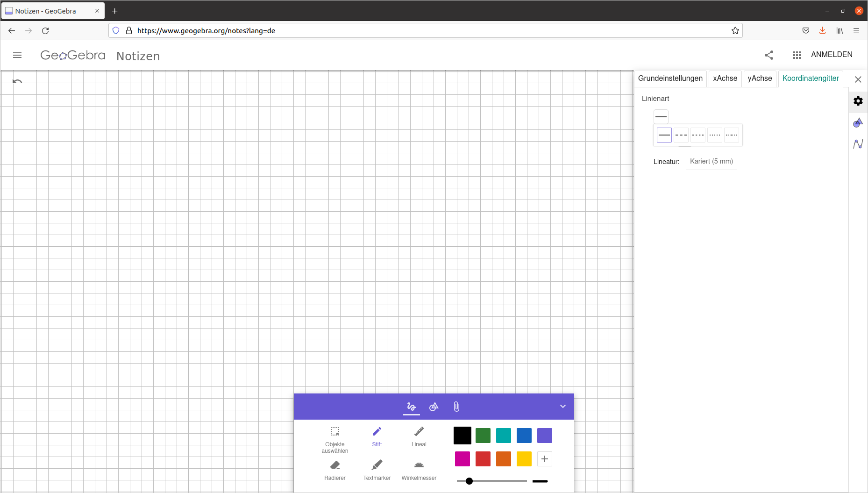Open the paperclip media tools category
This screenshot has width=868, height=493.
[x=456, y=407]
